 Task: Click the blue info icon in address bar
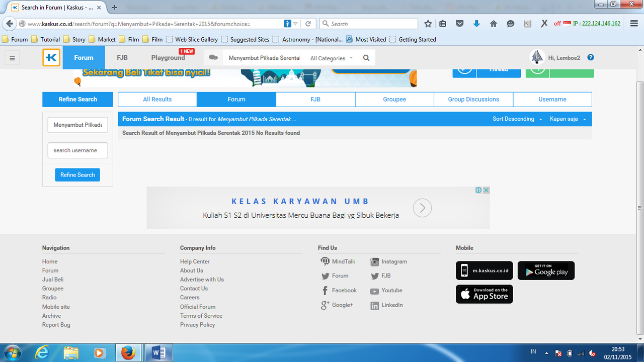coord(287,24)
